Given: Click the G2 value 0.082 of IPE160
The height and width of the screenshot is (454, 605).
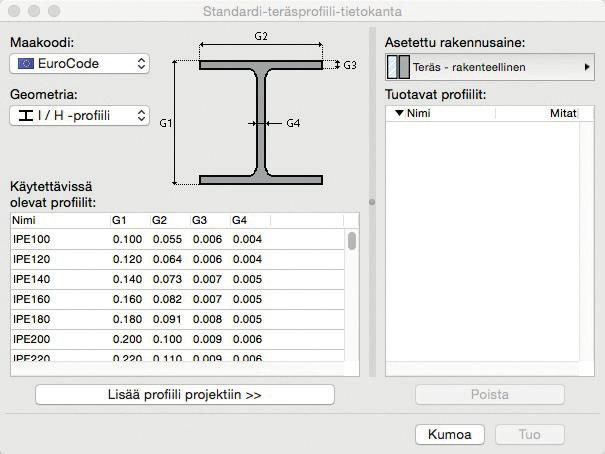Looking at the screenshot, I should (x=167, y=299).
